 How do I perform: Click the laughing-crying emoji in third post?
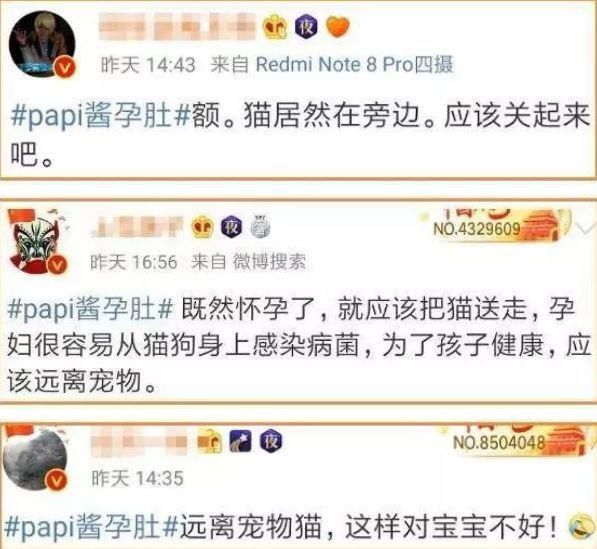tap(581, 526)
